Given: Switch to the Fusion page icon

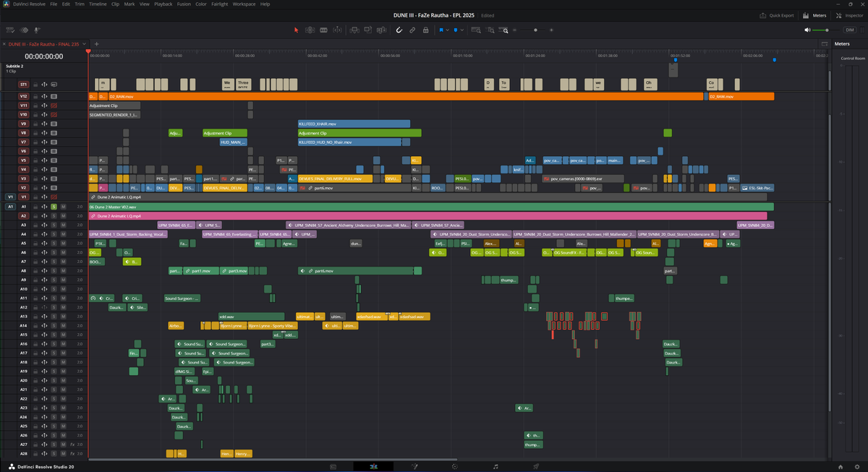Looking at the screenshot, I should click(414, 467).
